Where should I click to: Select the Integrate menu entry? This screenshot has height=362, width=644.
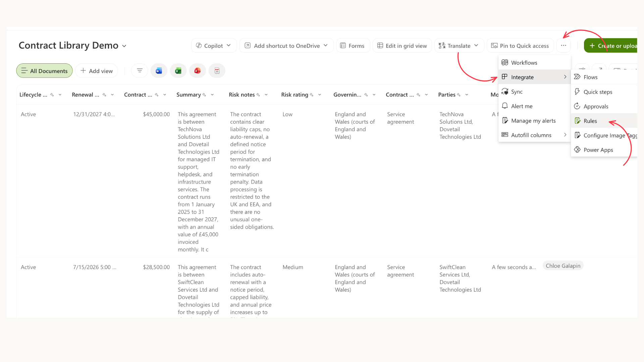534,77
